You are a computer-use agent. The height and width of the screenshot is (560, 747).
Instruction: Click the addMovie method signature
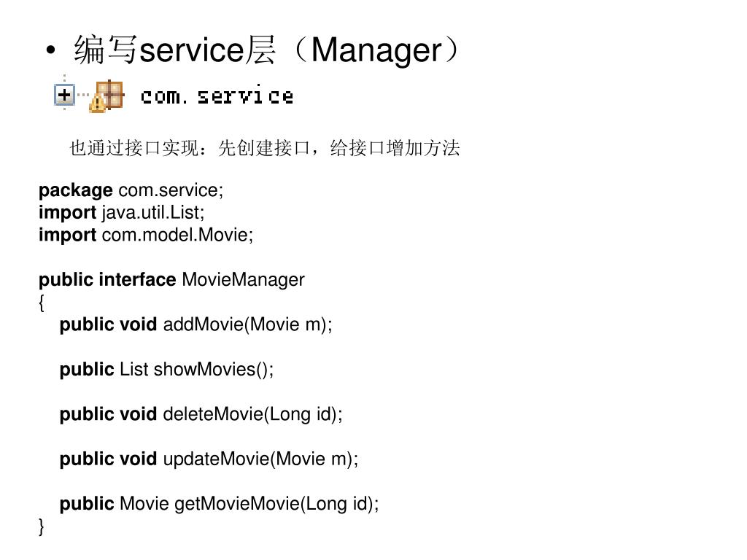196,324
